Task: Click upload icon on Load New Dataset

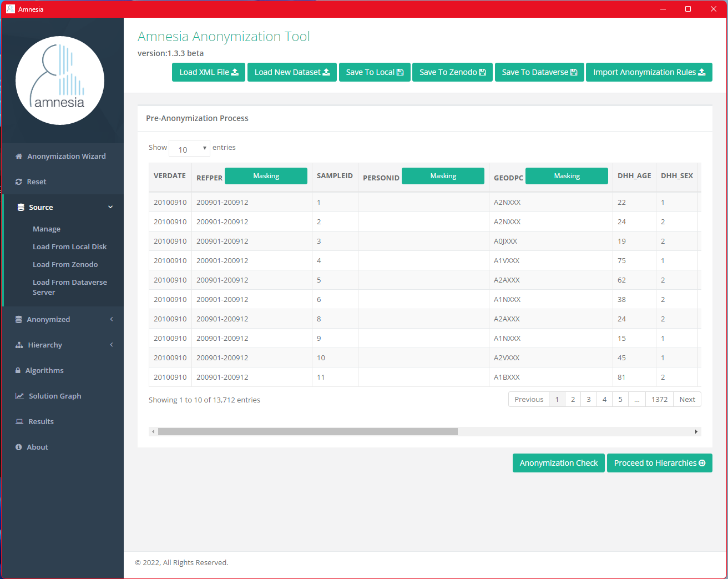Action: [326, 72]
